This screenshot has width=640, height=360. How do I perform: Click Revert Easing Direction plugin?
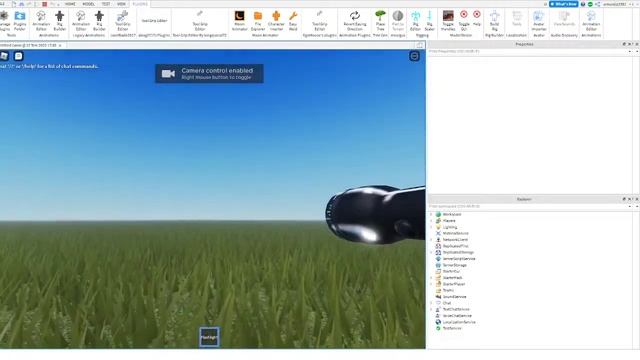[355, 21]
